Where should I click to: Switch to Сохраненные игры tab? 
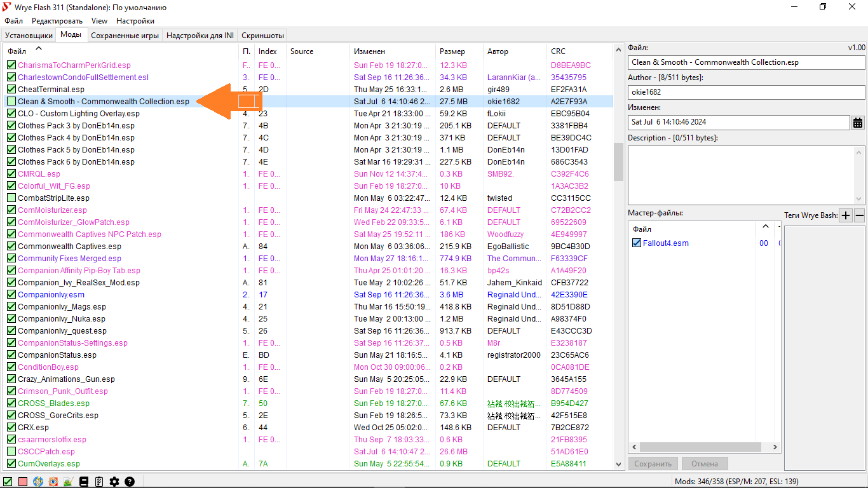[x=125, y=36]
